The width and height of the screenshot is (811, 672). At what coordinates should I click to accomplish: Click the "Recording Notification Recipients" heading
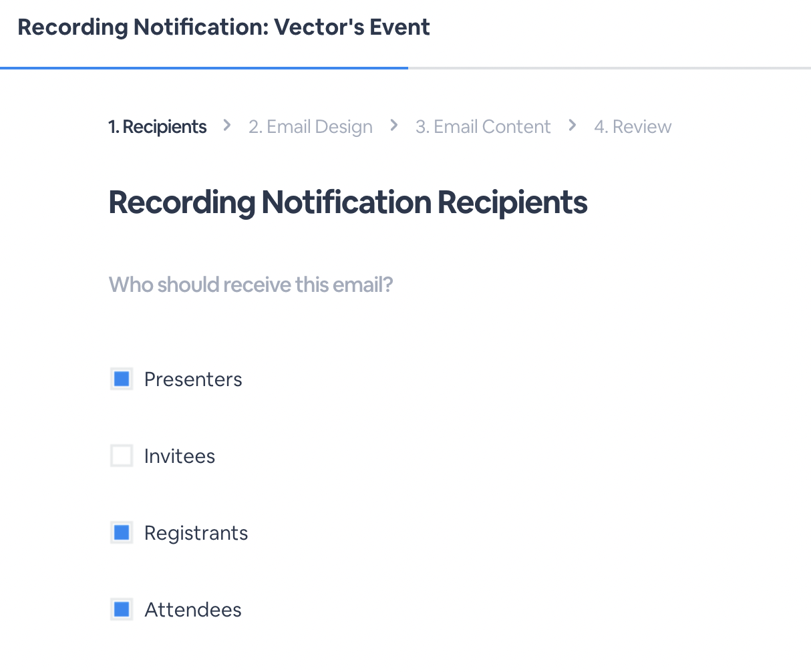347,202
